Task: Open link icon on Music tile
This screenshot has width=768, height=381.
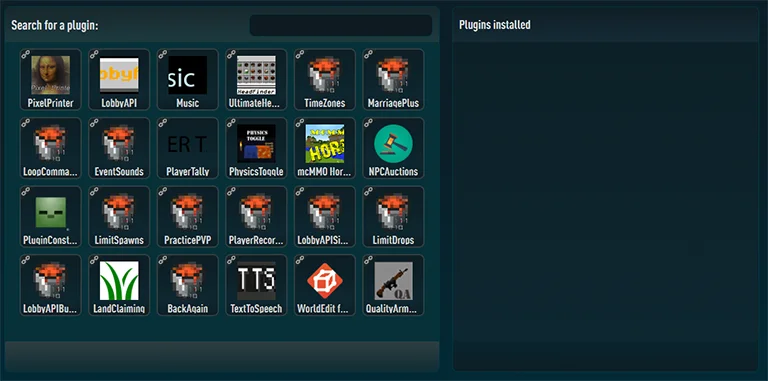Action: tap(163, 54)
